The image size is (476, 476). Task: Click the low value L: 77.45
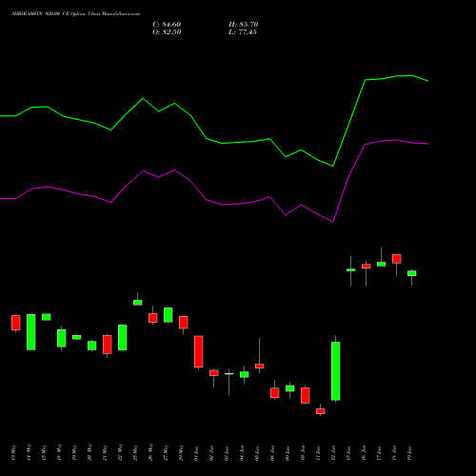(243, 32)
